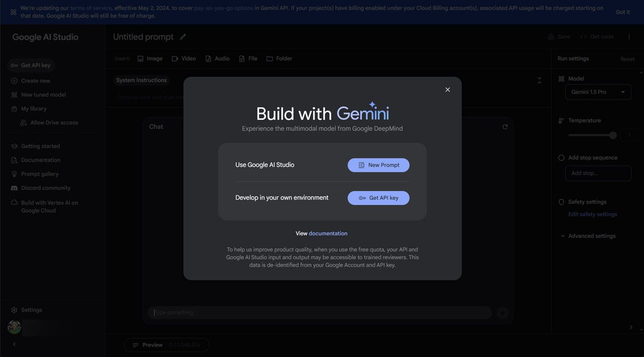Open Settings in sidebar
The image size is (644, 357).
point(27,310)
